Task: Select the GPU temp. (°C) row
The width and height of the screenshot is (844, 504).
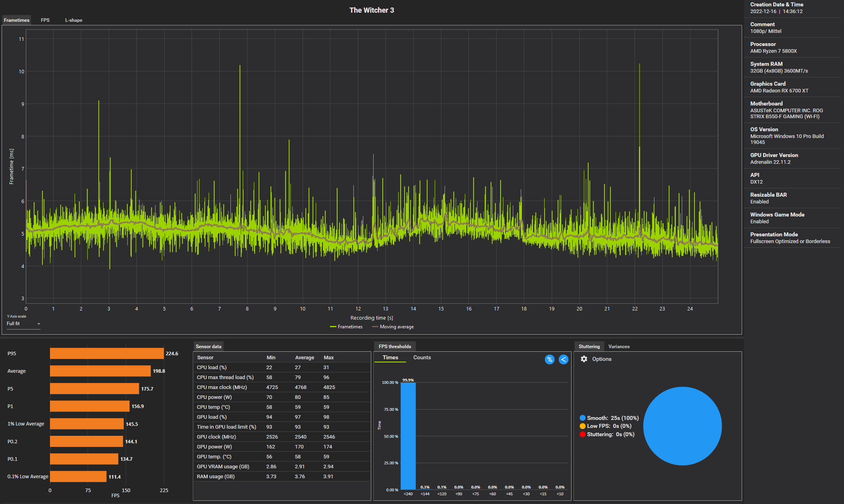Action: tap(282, 457)
